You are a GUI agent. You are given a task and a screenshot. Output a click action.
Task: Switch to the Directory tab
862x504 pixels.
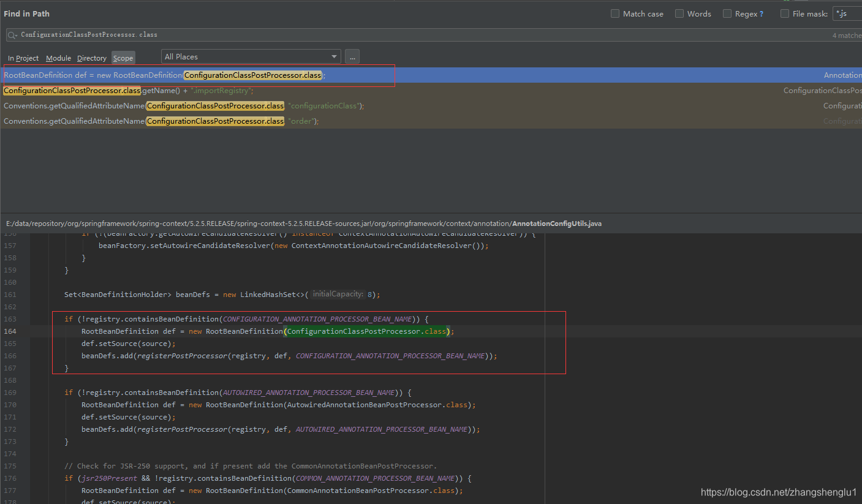pos(92,58)
